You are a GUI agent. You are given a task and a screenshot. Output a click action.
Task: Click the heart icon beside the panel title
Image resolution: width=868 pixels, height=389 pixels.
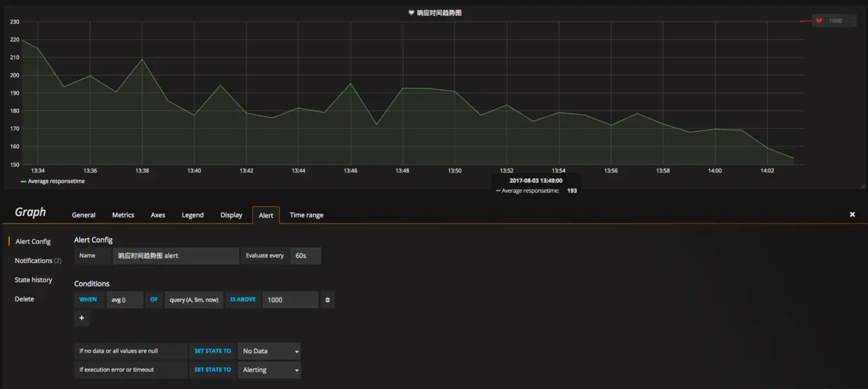point(412,13)
